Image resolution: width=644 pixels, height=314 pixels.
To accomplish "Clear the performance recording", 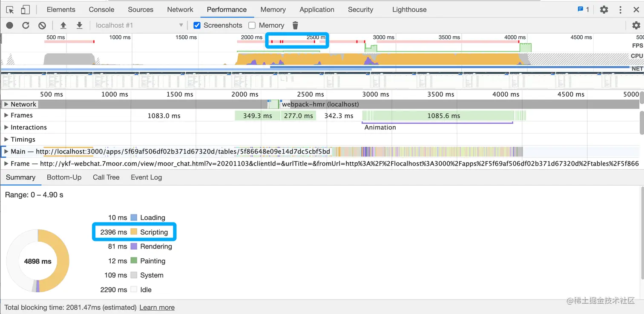I will pos(42,26).
